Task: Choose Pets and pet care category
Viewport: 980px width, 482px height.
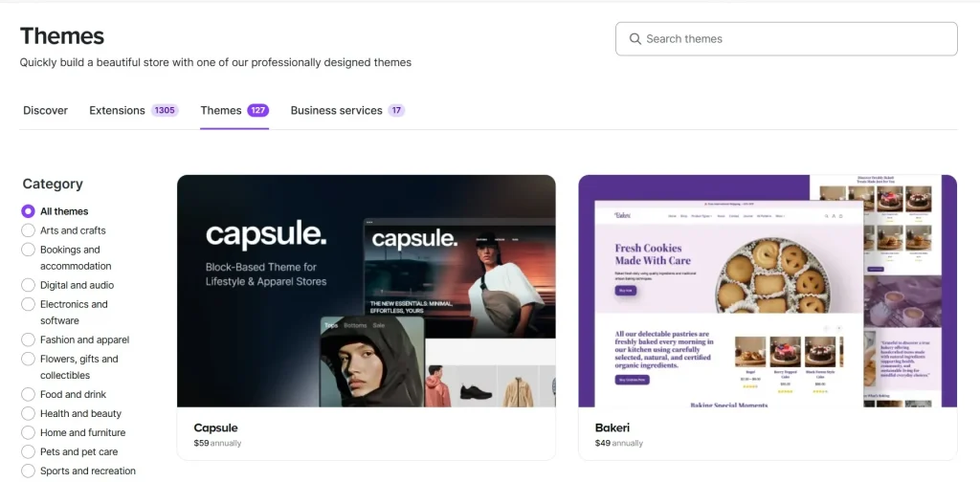Action: 28,451
